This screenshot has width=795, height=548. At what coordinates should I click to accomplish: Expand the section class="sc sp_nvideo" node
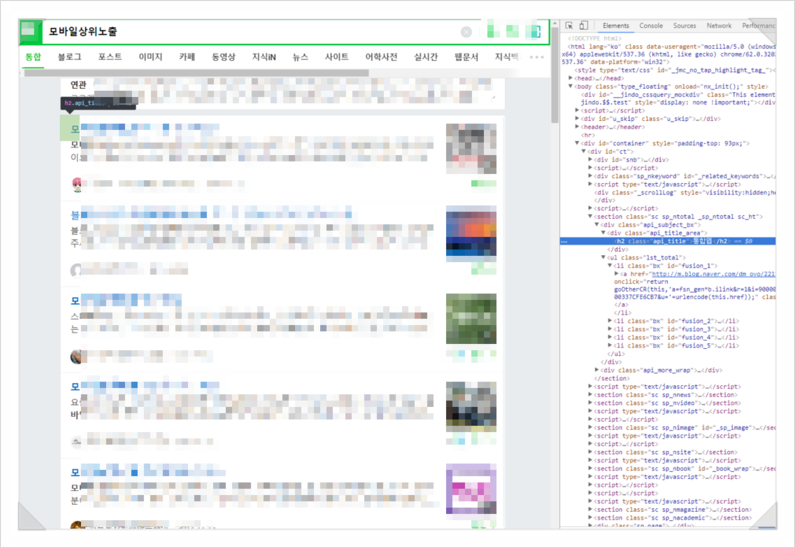590,403
